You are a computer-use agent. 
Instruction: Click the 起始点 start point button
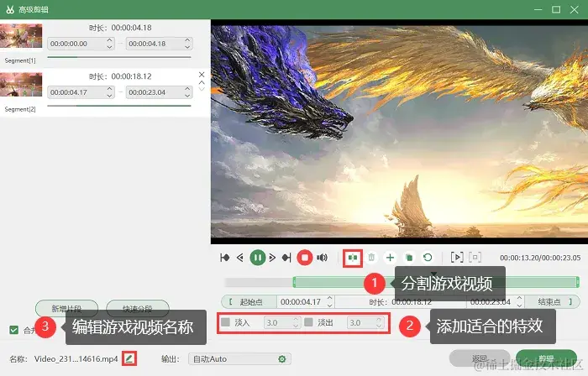[249, 302]
